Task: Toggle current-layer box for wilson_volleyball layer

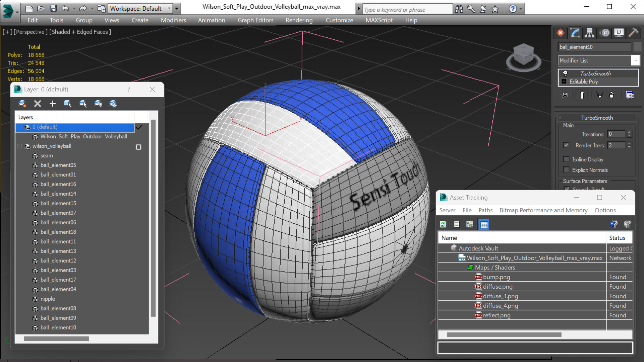Action: coord(138,147)
